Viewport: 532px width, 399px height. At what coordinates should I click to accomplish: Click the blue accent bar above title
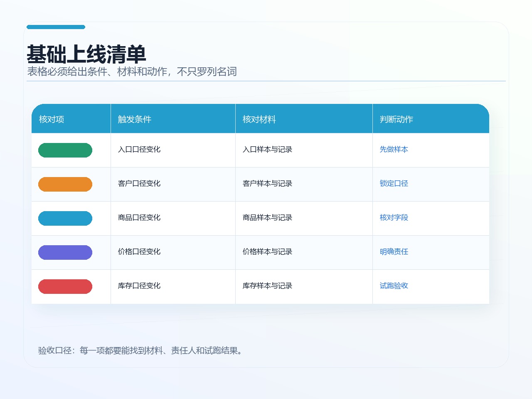56,27
